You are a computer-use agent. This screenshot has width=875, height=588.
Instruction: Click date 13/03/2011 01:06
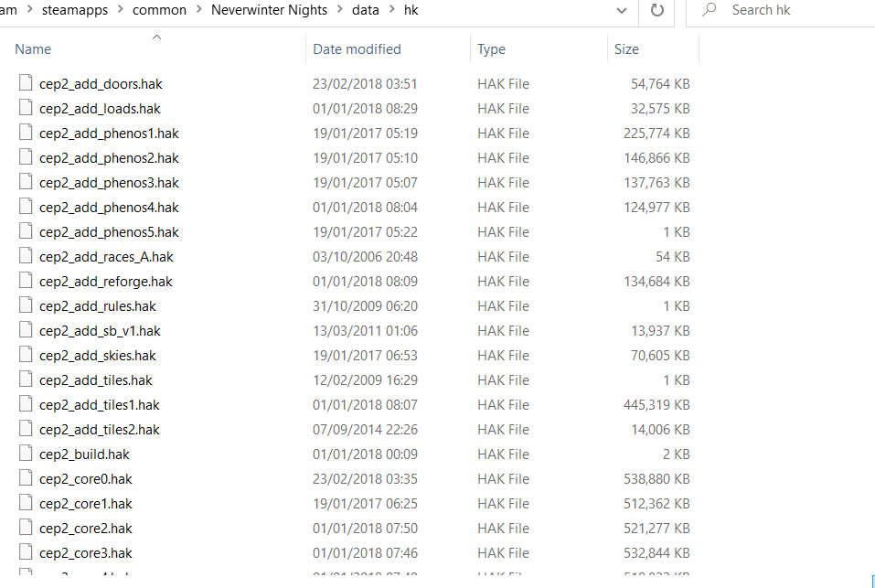[365, 331]
